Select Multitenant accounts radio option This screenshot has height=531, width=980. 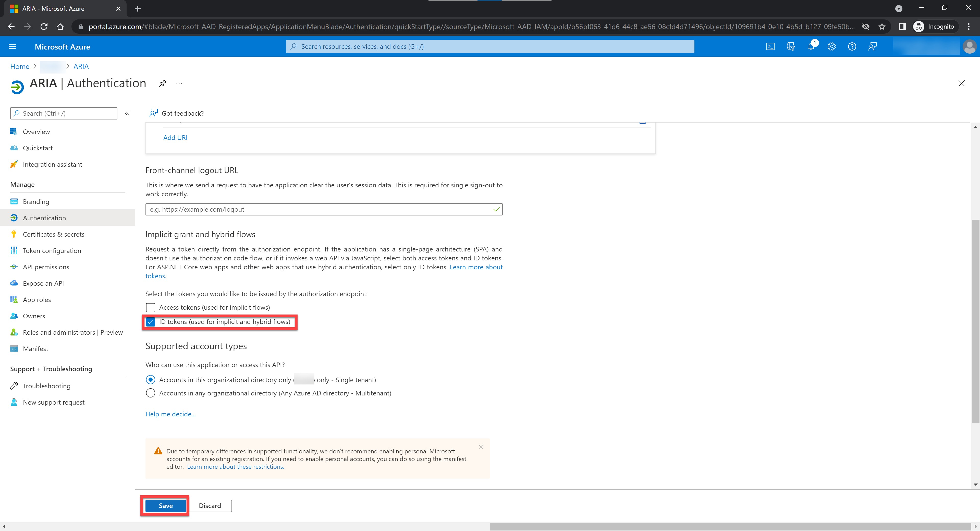(x=151, y=393)
